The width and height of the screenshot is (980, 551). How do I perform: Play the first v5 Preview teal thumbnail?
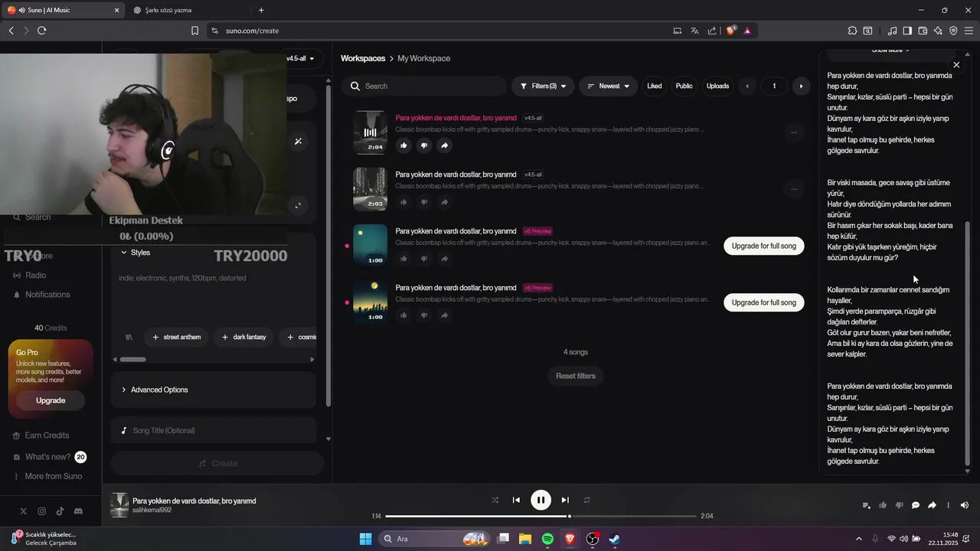370,246
